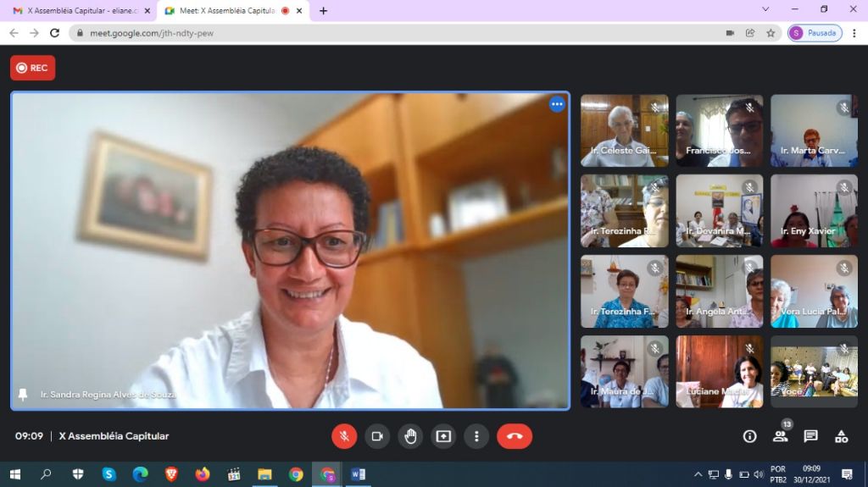
Task: Click the red REC recording indicator
Action: [32, 68]
